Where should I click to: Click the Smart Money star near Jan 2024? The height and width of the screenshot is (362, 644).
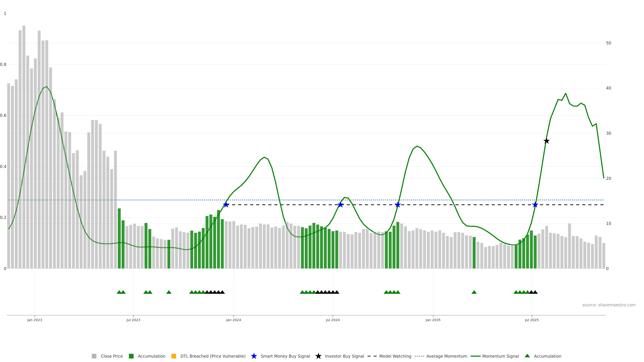[226, 205]
